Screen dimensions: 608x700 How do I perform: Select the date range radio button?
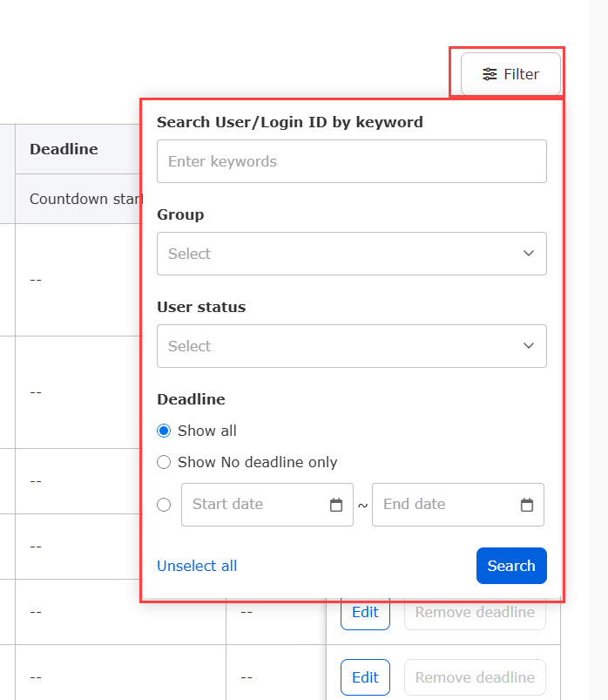pos(164,505)
